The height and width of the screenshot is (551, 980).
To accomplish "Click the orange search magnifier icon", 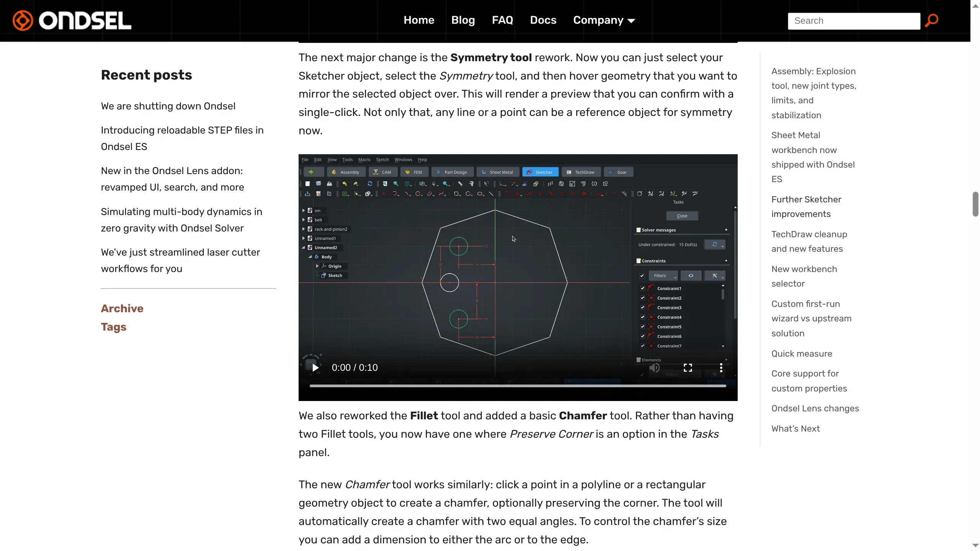I will (x=931, y=21).
